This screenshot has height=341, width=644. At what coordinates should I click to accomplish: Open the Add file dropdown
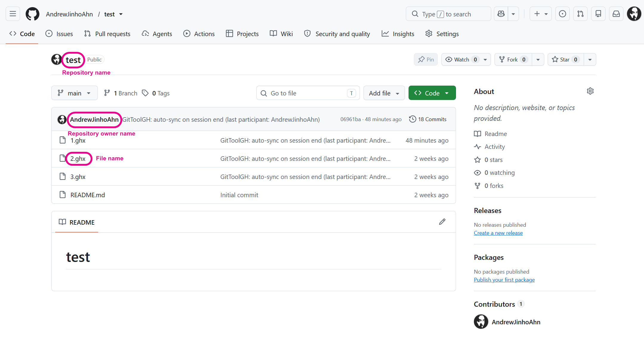[x=384, y=93]
